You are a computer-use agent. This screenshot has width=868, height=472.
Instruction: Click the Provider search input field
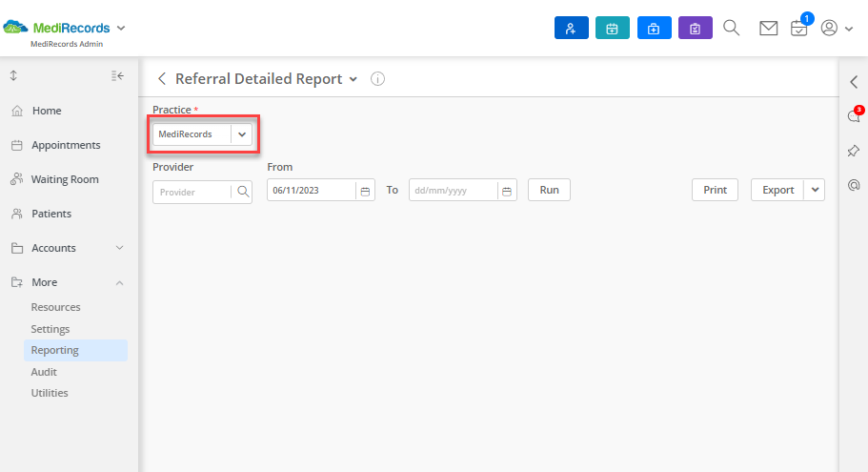click(192, 193)
